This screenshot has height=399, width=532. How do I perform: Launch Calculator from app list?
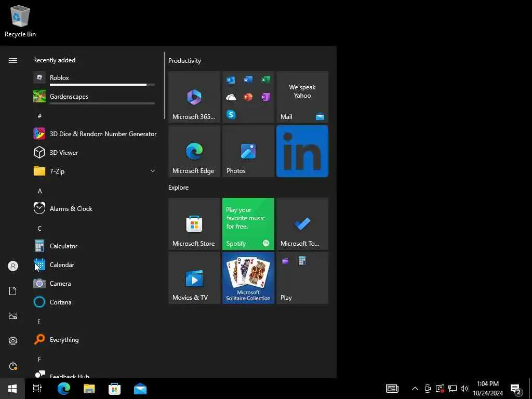click(95, 246)
